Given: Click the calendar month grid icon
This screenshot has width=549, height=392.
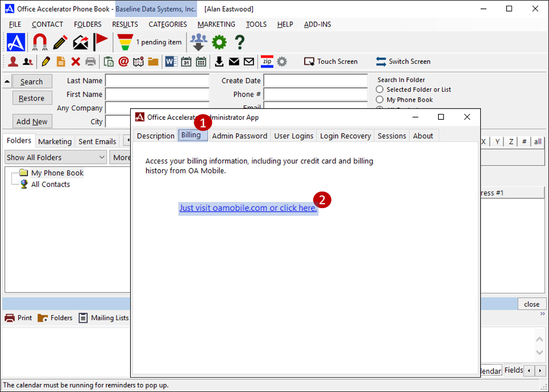Looking at the screenshot, I should pyautogui.click(x=201, y=61).
